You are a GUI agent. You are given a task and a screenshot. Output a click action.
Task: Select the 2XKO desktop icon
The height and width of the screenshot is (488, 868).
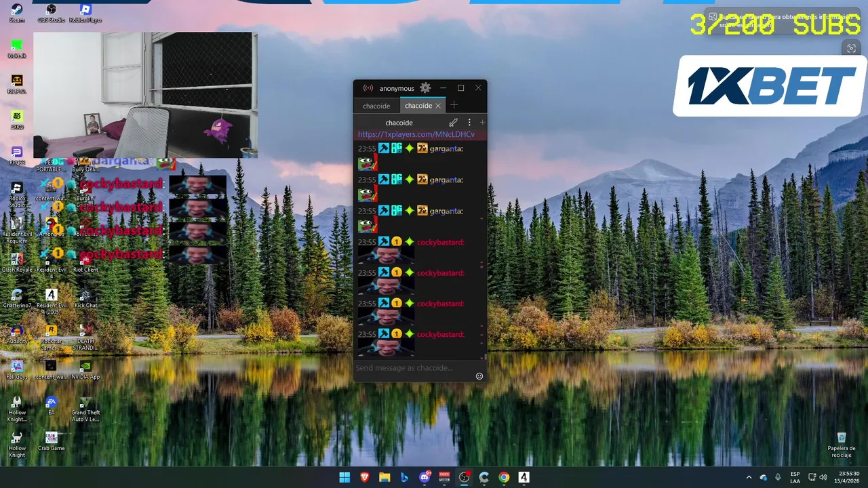(x=17, y=120)
